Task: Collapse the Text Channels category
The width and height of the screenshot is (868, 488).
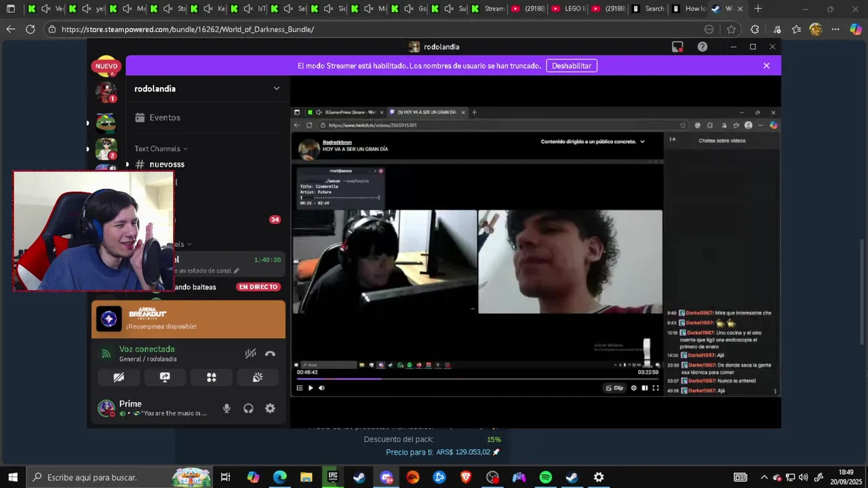Action: click(161, 148)
